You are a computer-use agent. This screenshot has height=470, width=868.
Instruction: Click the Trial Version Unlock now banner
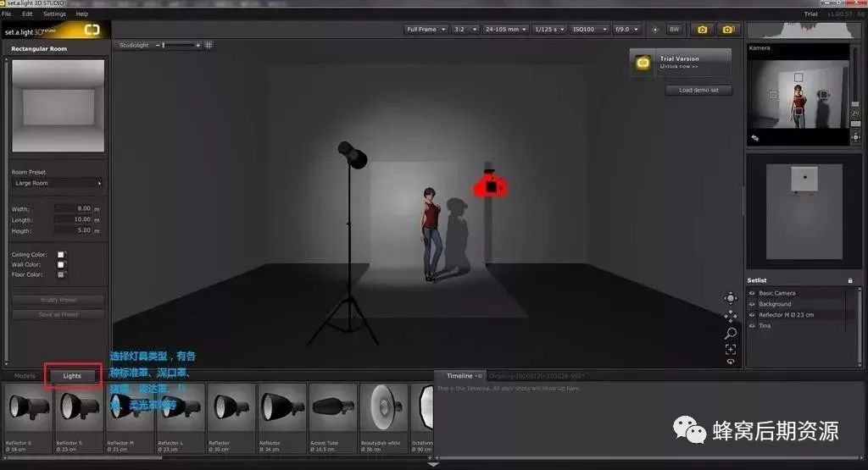tap(681, 63)
